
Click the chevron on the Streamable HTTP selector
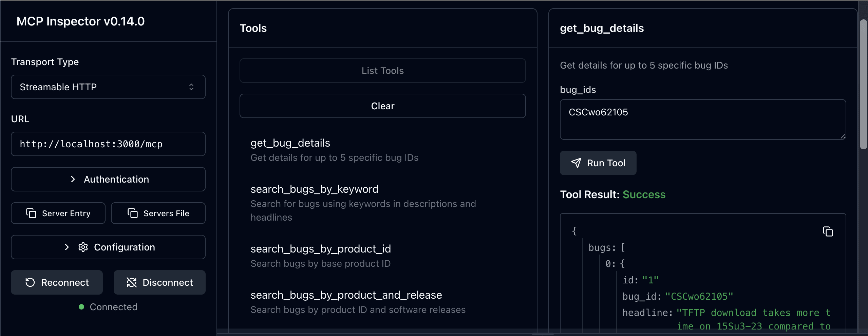[192, 87]
